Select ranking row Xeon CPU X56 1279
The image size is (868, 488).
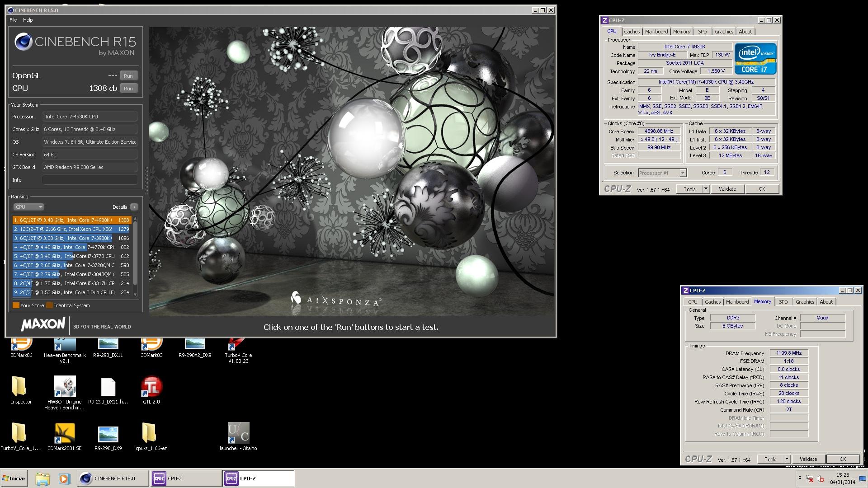(72, 229)
